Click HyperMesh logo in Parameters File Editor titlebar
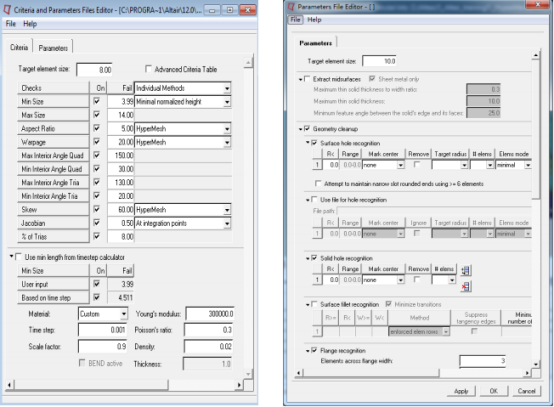Image resolution: width=554 pixels, height=407 pixels. [x=291, y=6]
